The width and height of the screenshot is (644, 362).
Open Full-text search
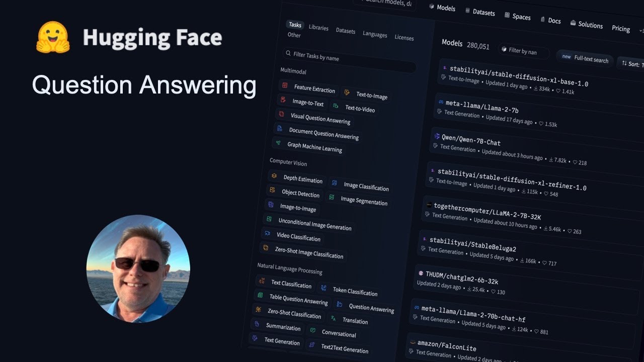click(585, 58)
